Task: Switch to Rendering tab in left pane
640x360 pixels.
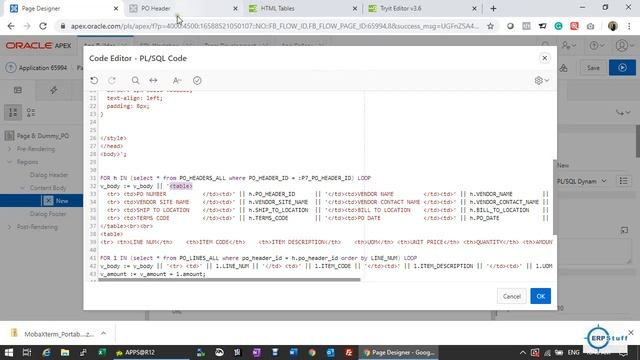Action: [x=18, y=90]
